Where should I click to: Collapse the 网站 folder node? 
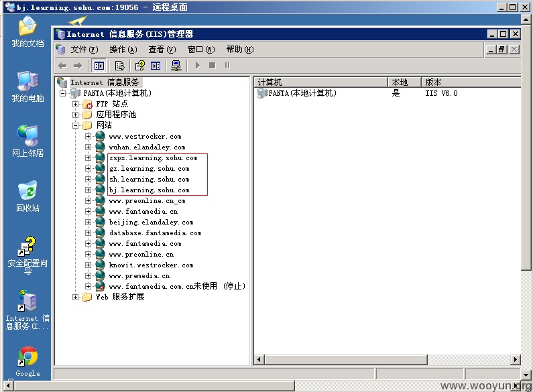point(76,126)
